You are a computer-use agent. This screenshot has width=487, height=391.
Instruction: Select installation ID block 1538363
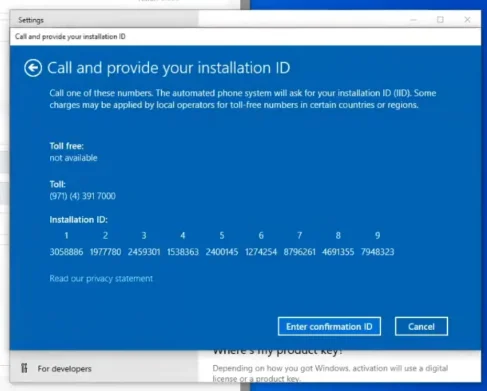point(183,252)
